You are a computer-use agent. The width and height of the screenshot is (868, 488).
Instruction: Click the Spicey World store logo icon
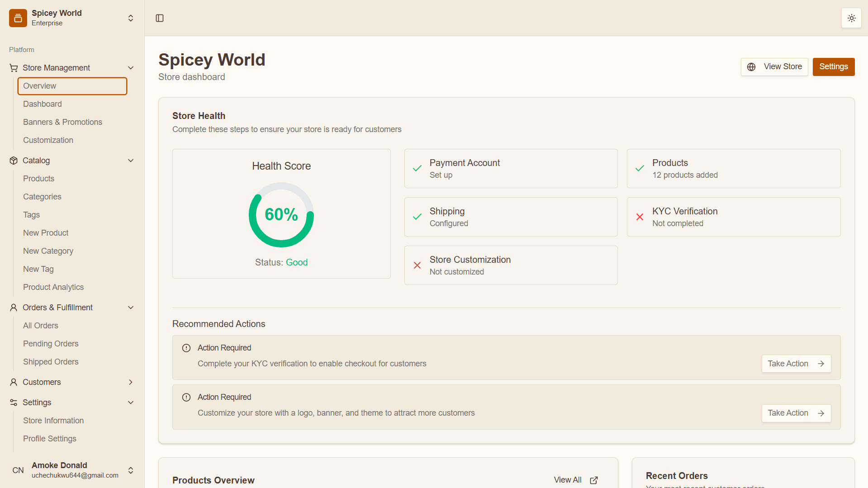tap(18, 18)
